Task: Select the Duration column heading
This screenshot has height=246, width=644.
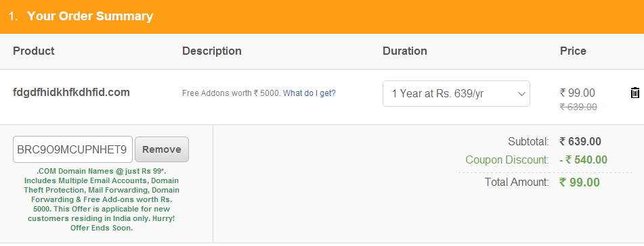Action: pyautogui.click(x=405, y=51)
